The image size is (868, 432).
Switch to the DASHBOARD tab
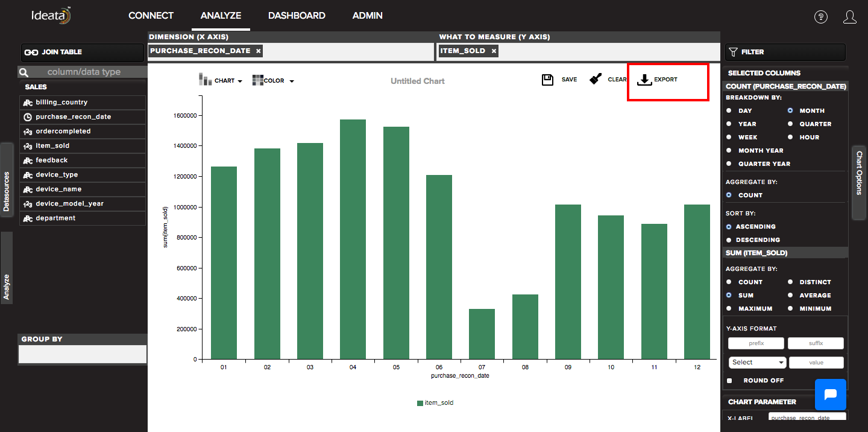(297, 16)
